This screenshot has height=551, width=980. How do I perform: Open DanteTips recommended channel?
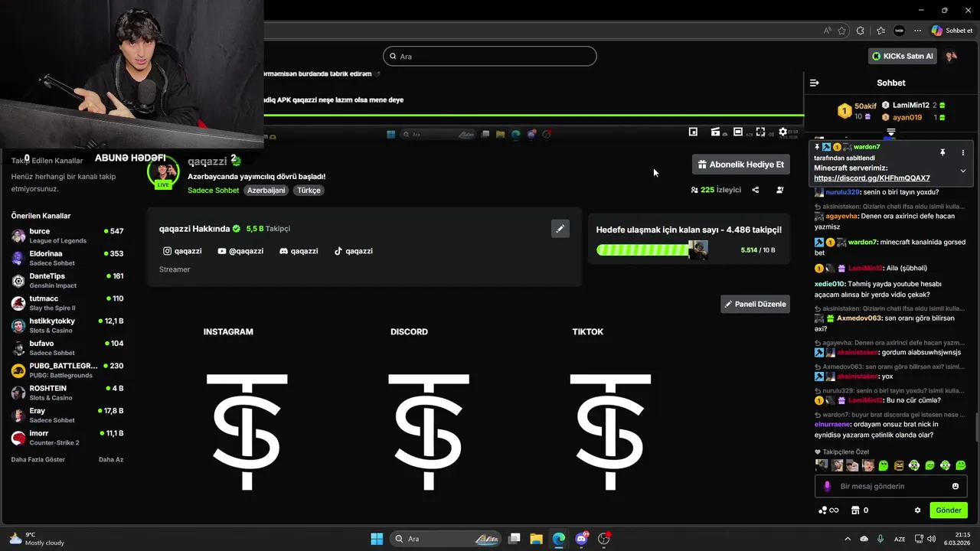pyautogui.click(x=67, y=280)
